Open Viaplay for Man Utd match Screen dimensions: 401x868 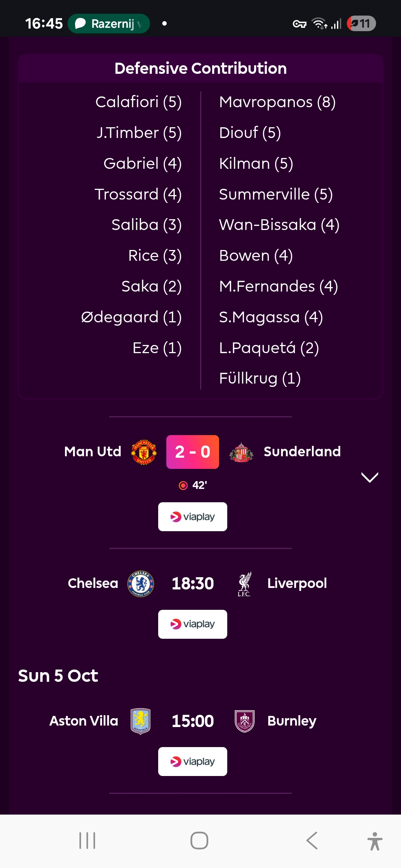pos(192,517)
